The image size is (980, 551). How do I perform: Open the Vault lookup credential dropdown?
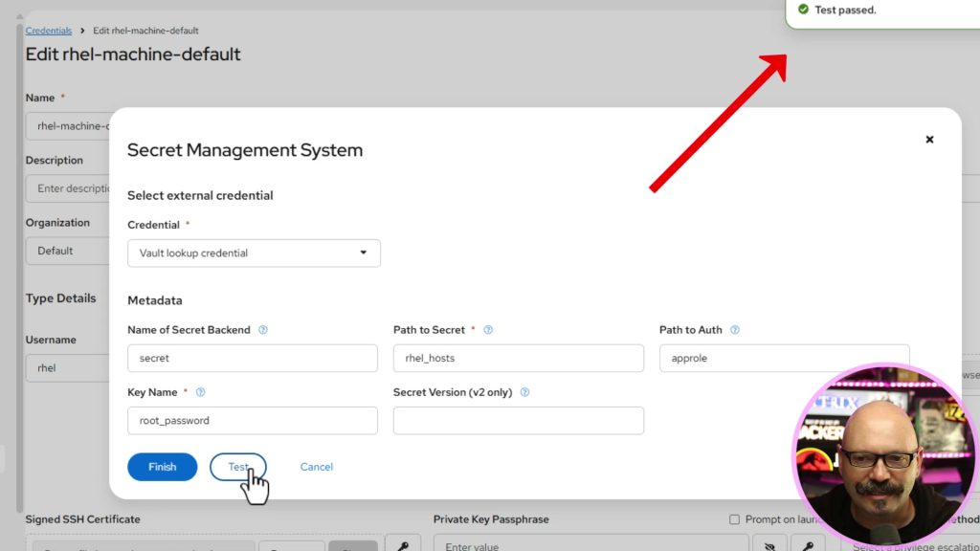coord(254,253)
